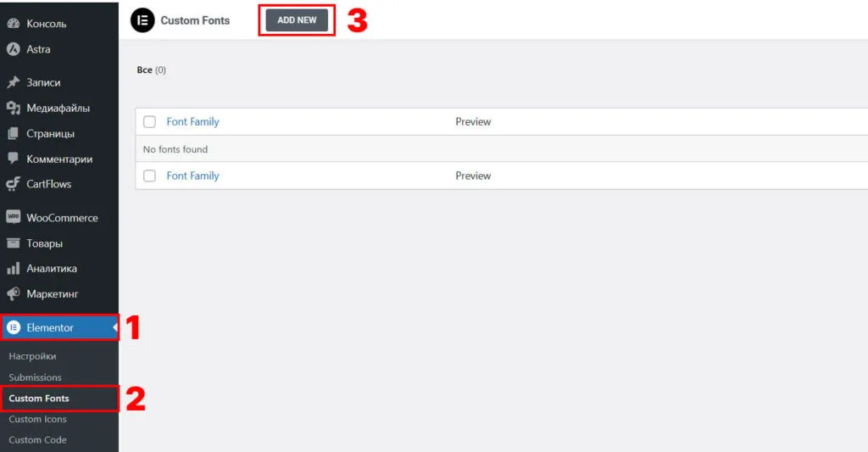
Task: Tick the select-all checkbox in table header
Action: [149, 122]
